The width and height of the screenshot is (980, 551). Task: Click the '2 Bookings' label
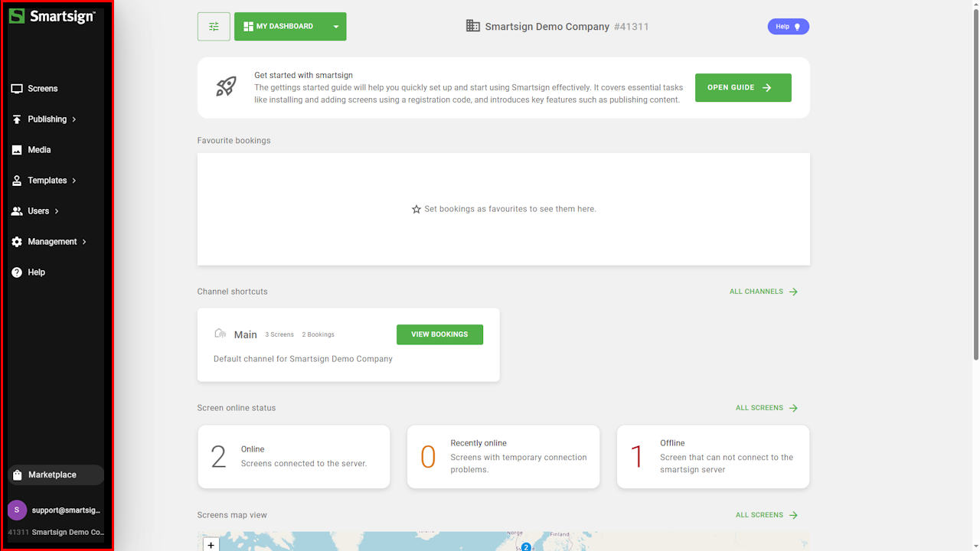tap(318, 334)
